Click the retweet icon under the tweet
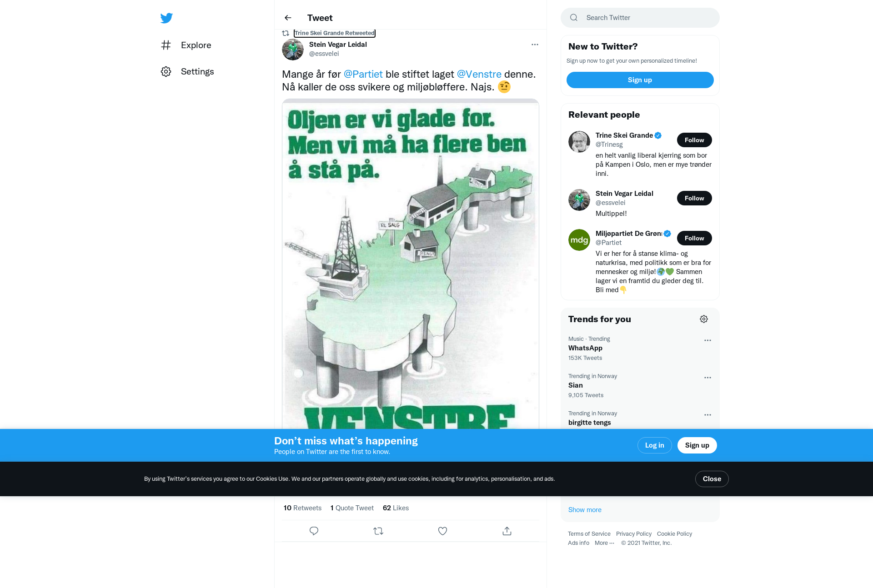The image size is (873, 588). pyautogui.click(x=378, y=531)
